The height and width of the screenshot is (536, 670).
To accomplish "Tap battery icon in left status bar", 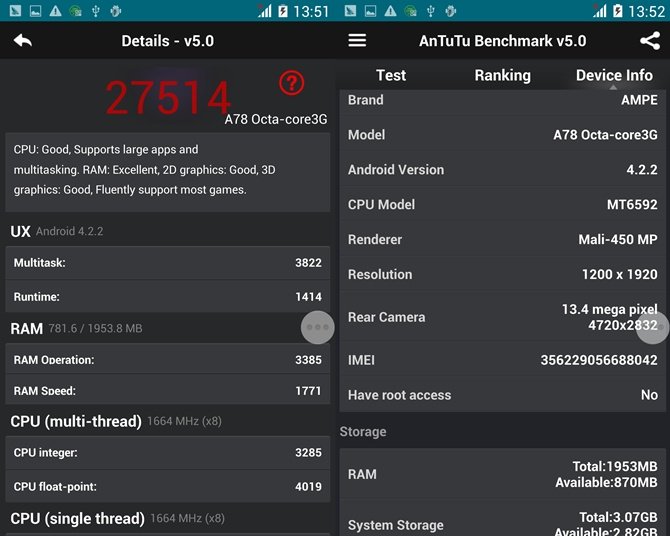I will (x=283, y=11).
